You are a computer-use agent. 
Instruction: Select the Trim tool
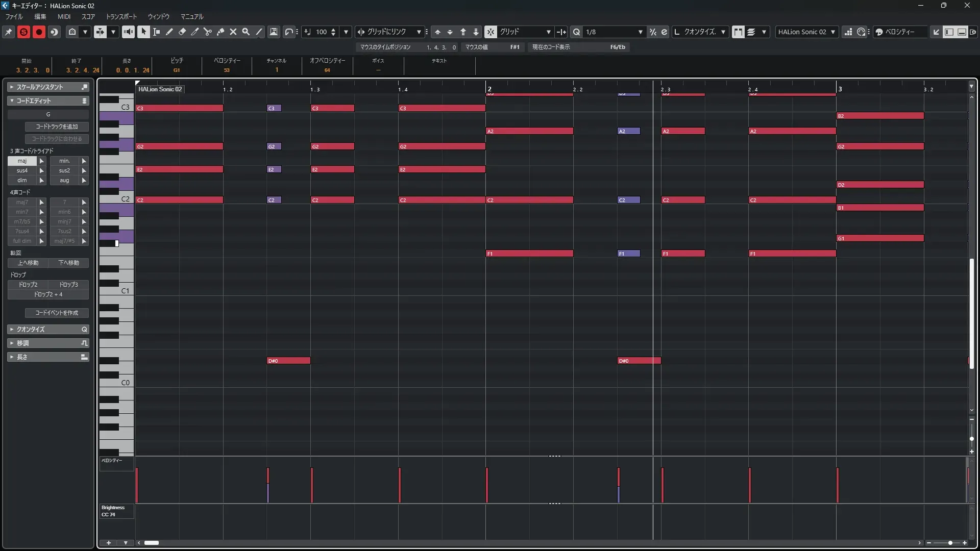[195, 32]
